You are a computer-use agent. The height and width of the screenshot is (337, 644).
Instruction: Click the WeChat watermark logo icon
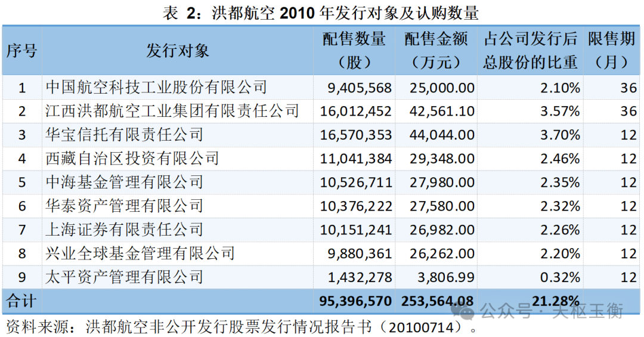coord(463,312)
